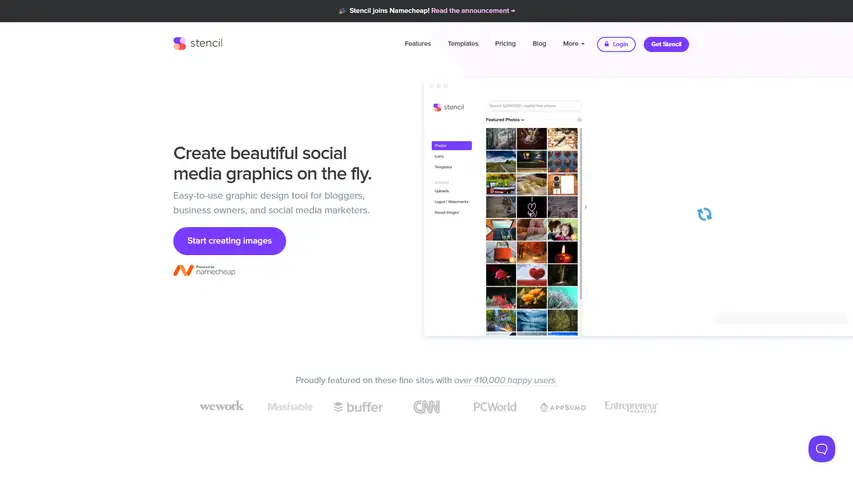Screen dimensions: 853x480
Task: Select Icons in the preview sidebar
Action: [439, 157]
